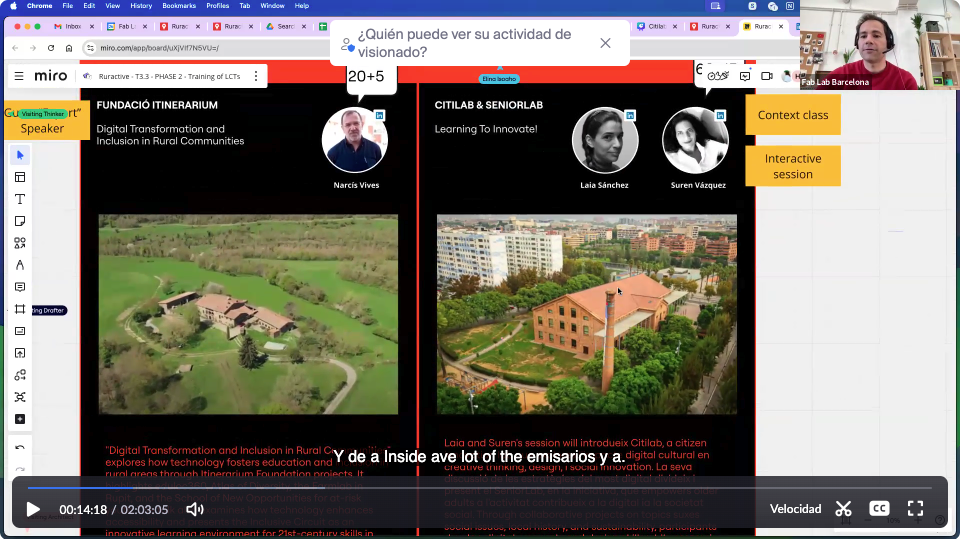The height and width of the screenshot is (539, 960).
Task: Enter fullscreen video mode
Action: [915, 509]
